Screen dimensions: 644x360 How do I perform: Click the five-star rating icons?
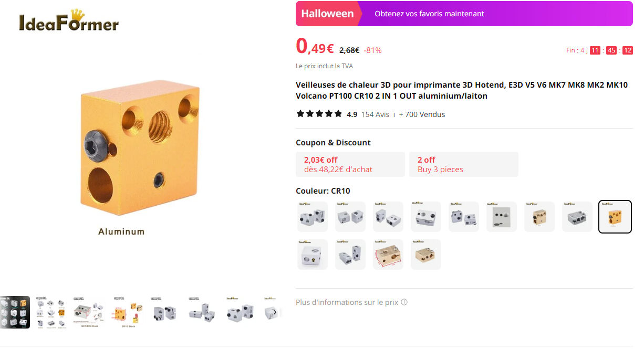click(319, 114)
